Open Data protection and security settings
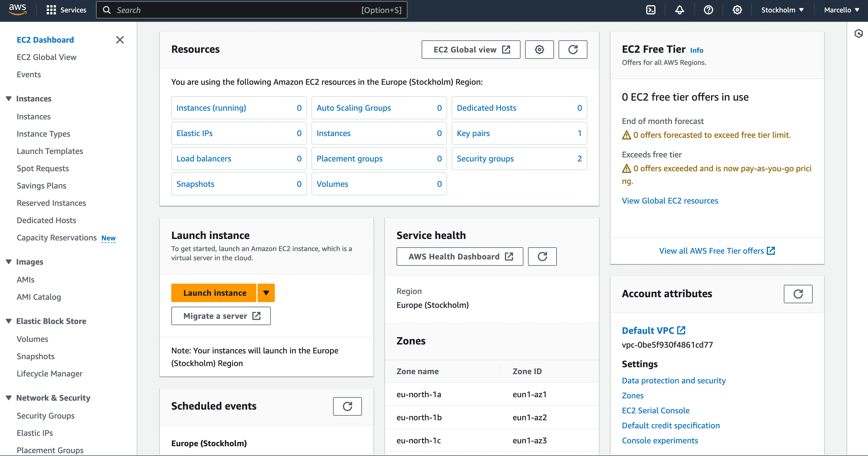 point(674,380)
